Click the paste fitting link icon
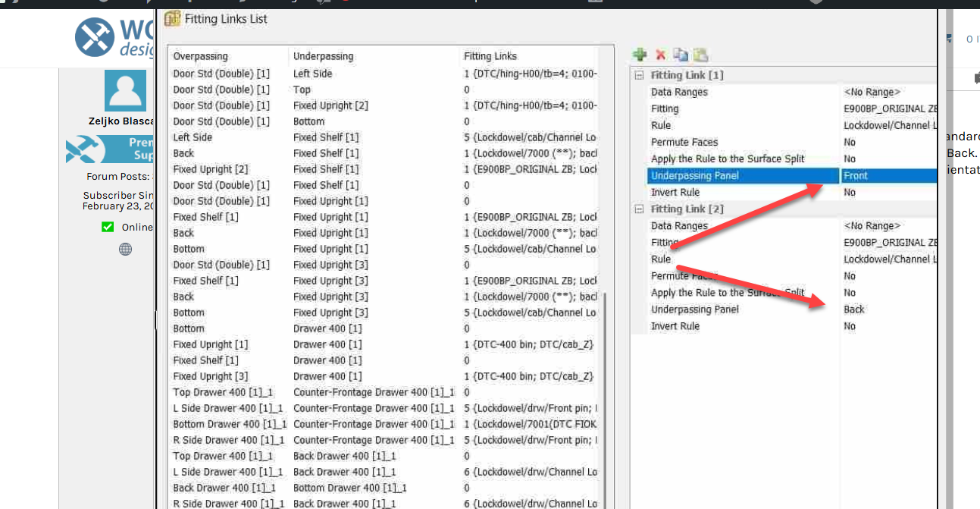Viewport: 980px width, 509px height. [x=700, y=55]
